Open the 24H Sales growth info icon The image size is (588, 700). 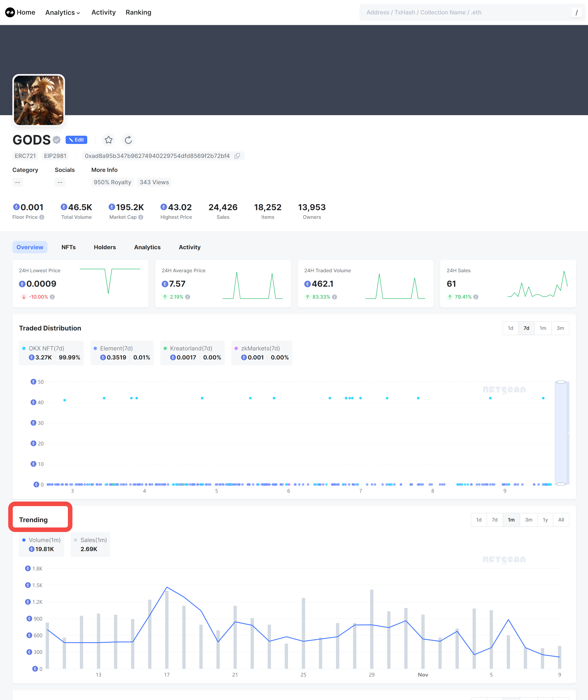476,297
